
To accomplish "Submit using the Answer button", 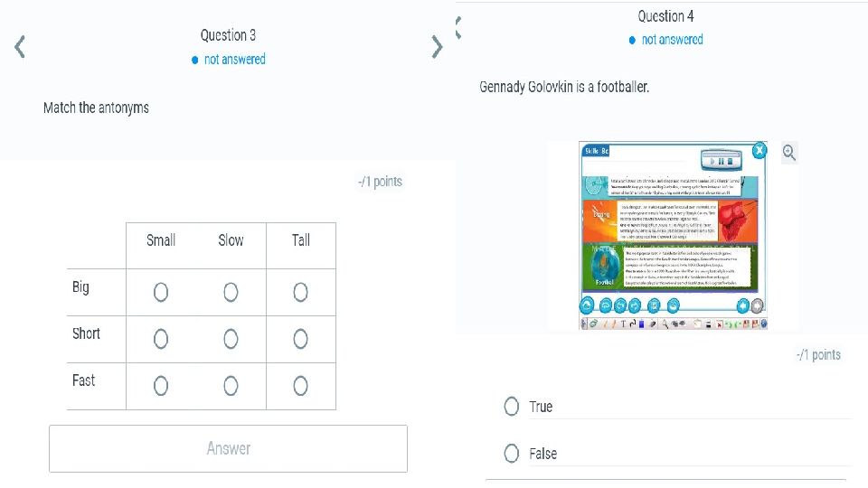I will [228, 449].
